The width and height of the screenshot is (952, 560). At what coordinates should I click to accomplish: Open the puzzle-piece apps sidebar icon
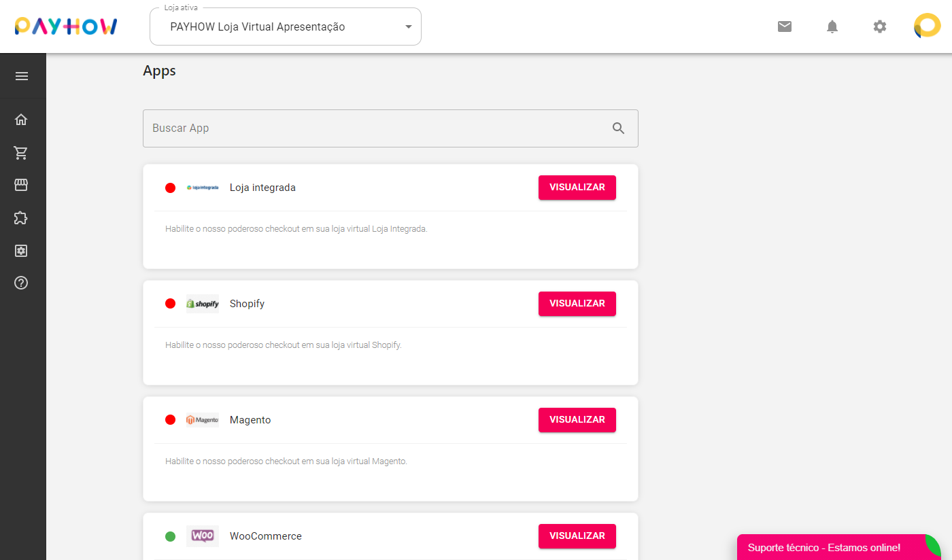click(x=21, y=217)
